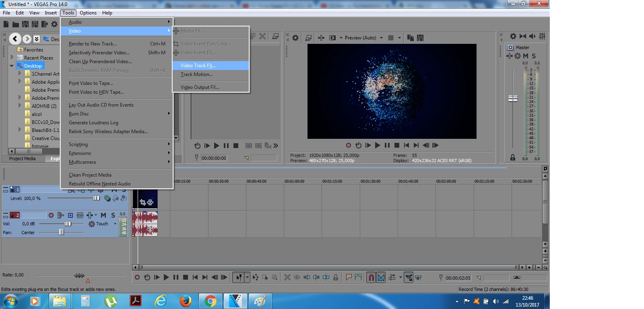Expand the Multicamera submenu

click(x=117, y=162)
